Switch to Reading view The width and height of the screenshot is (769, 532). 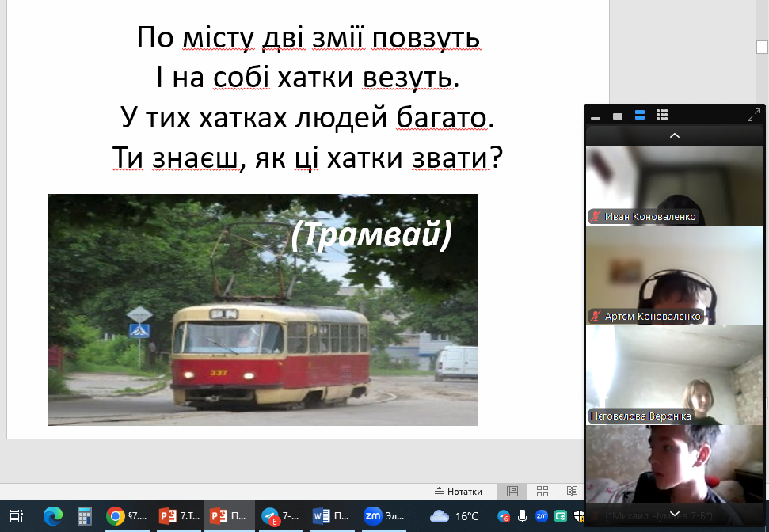pyautogui.click(x=572, y=492)
